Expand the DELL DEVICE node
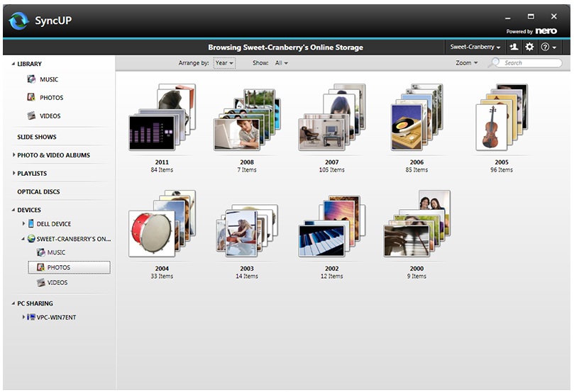This screenshot has height=392, width=574. (23, 223)
